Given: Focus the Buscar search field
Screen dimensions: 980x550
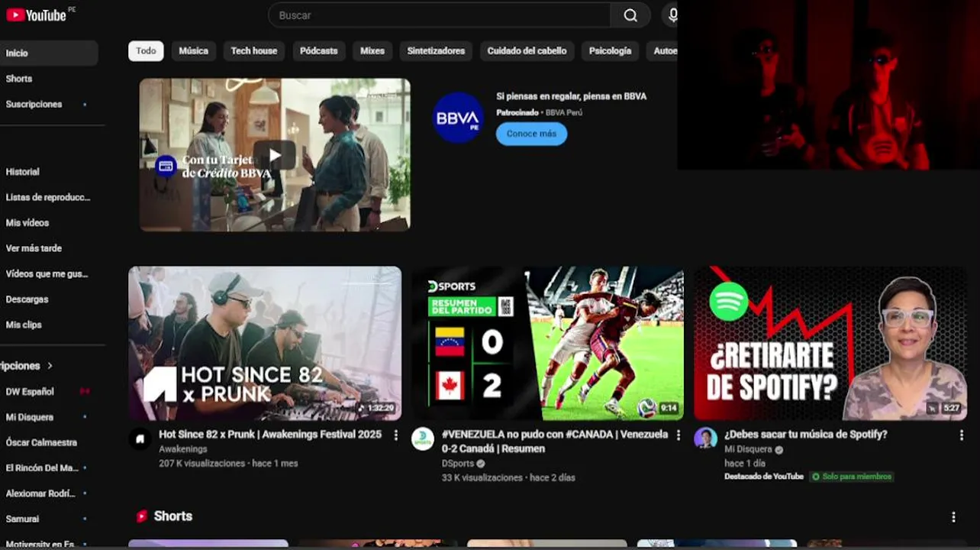Looking at the screenshot, I should [x=439, y=15].
